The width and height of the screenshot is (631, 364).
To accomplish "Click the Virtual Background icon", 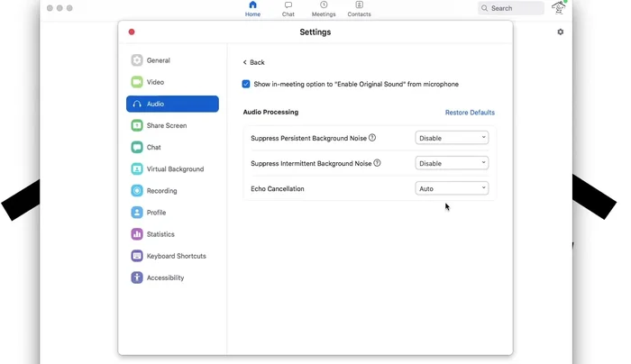I will pos(137,169).
